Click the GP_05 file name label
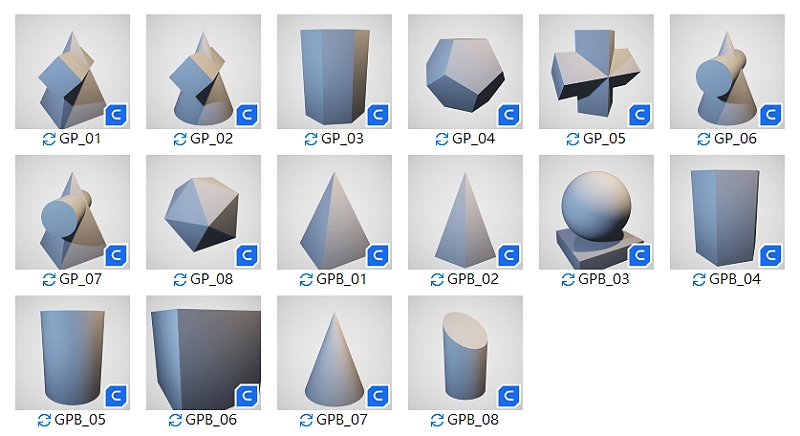The width and height of the screenshot is (800, 436). click(604, 139)
